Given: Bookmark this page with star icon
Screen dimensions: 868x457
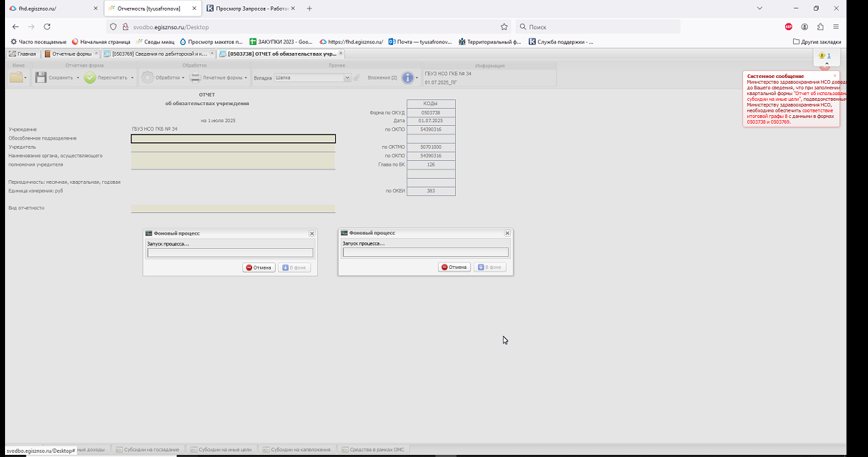Looking at the screenshot, I should tap(504, 26).
